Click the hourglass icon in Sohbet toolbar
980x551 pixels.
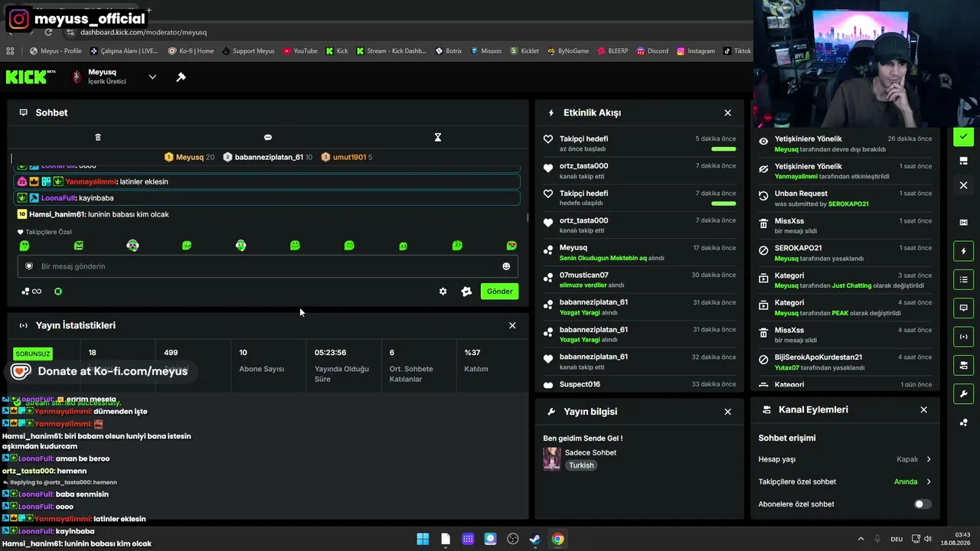[438, 137]
